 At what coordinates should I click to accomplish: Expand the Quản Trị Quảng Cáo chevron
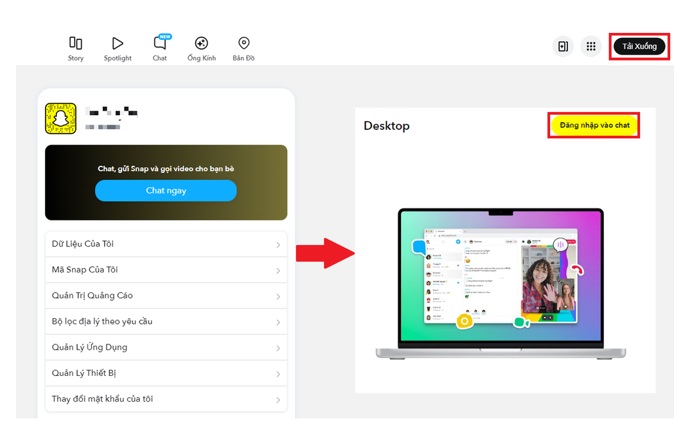[x=278, y=297]
